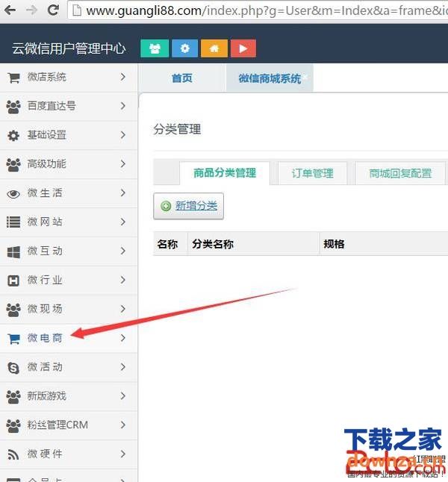448x482 pixels.
Task: Open the 基础设置 sidebar menu label
Action: [x=47, y=134]
